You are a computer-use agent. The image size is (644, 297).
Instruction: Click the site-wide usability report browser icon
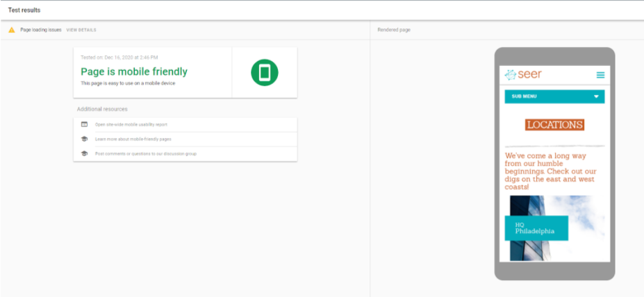tap(84, 124)
